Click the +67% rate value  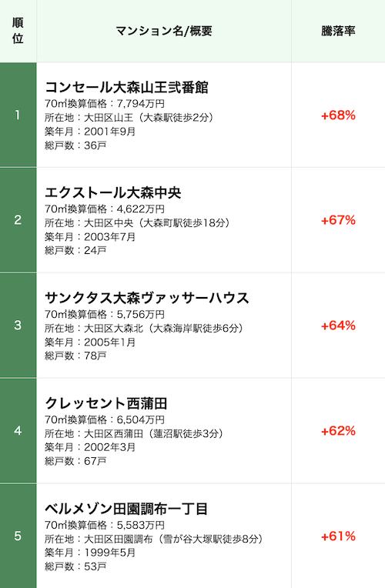[338, 220]
